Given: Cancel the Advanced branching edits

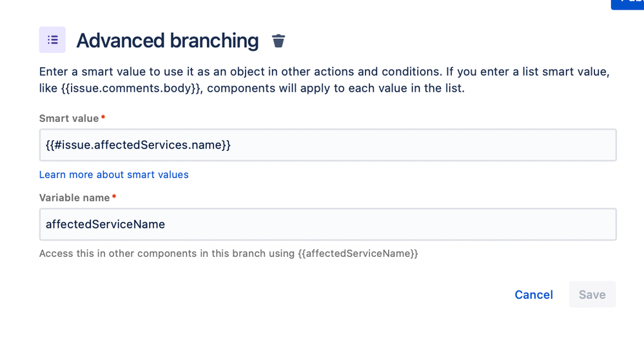Looking at the screenshot, I should [x=534, y=294].
